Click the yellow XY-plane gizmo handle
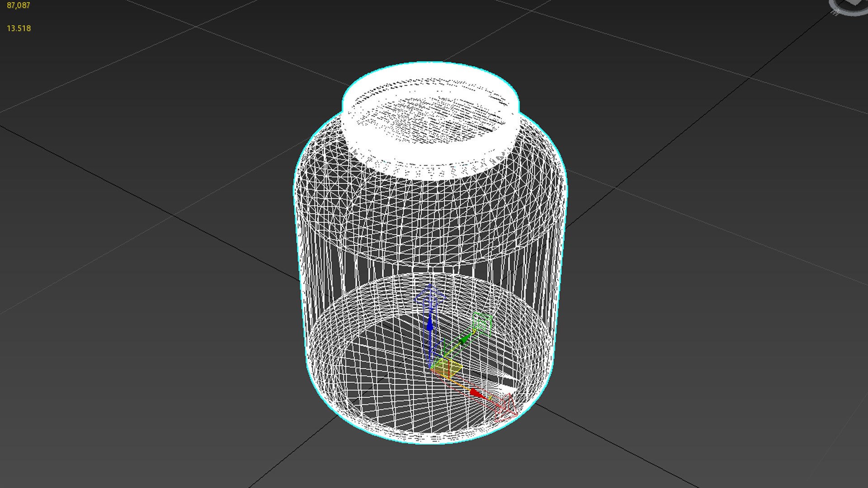This screenshot has width=868, height=488. pos(447,368)
